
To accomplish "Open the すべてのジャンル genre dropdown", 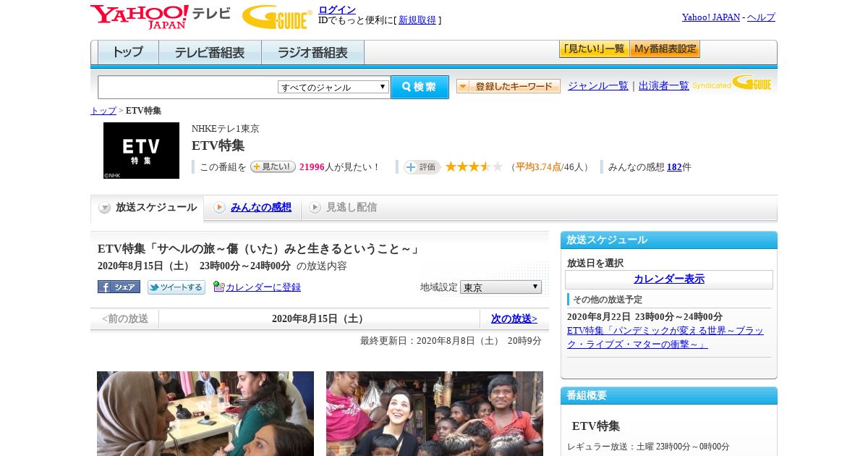I will click(x=333, y=87).
